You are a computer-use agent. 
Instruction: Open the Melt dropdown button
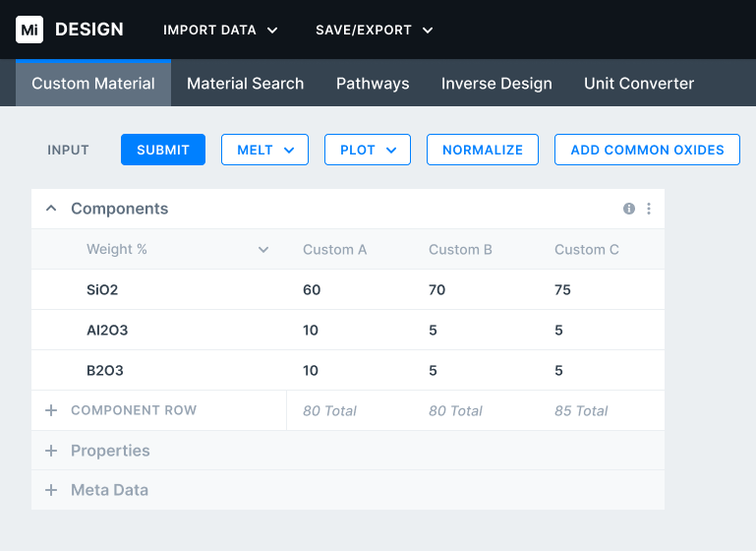(x=264, y=150)
